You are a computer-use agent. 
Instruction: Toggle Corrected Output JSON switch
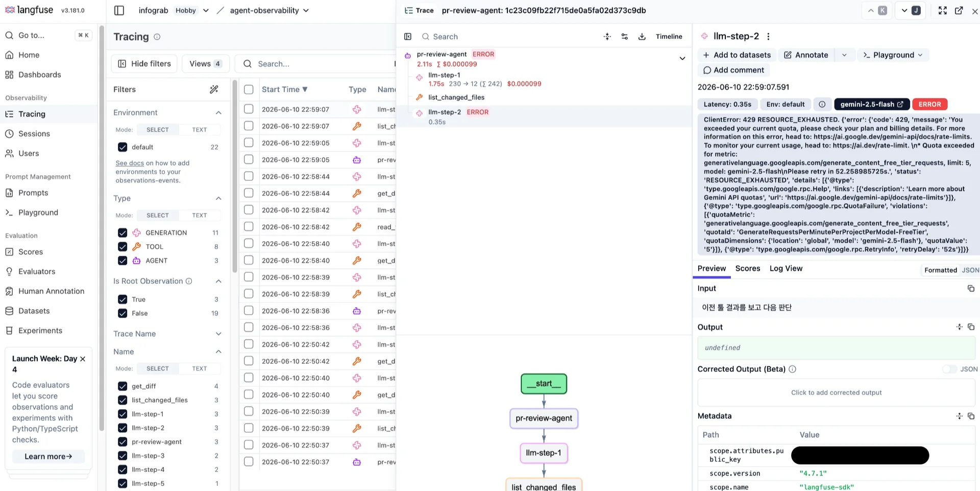point(949,369)
